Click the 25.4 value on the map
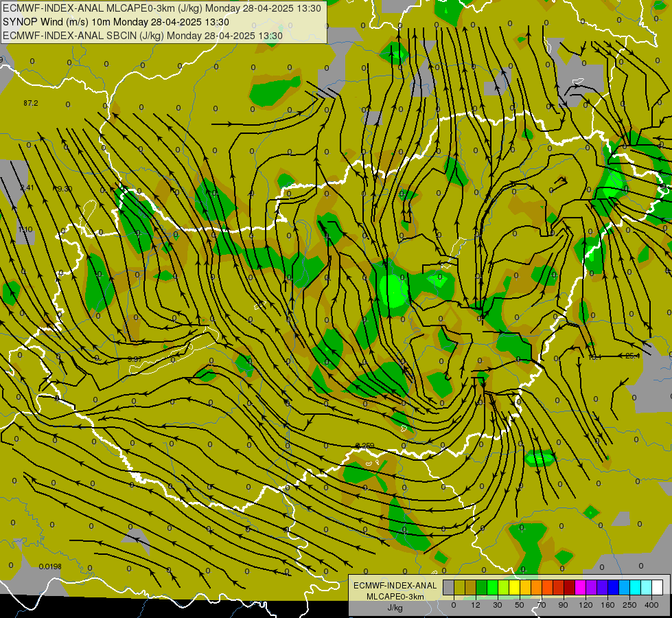This screenshot has width=672, height=618. (633, 356)
